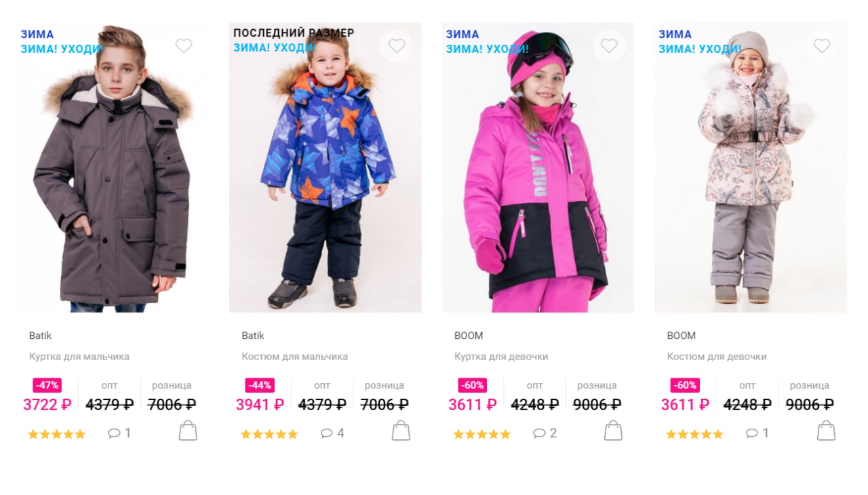Open the 'Куртка для мальчика' product link
This screenshot has height=495, width=868.
79,357
